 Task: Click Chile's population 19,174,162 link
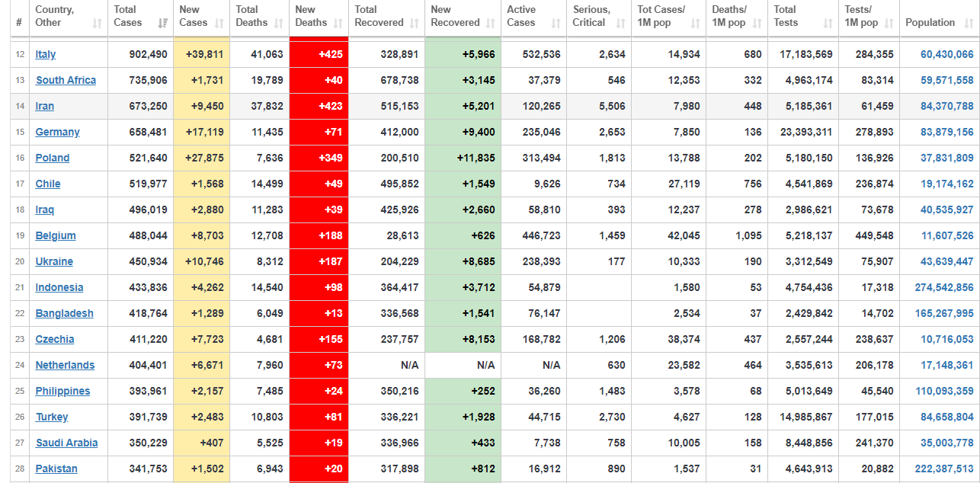point(946,184)
